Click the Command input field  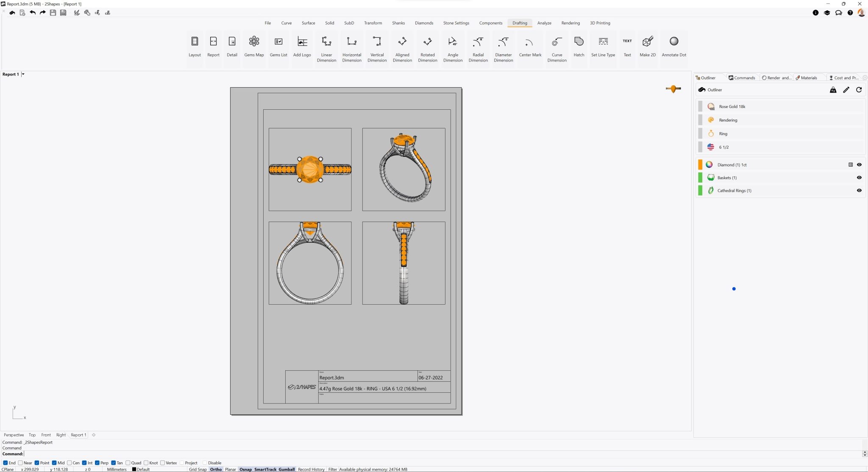(442, 454)
